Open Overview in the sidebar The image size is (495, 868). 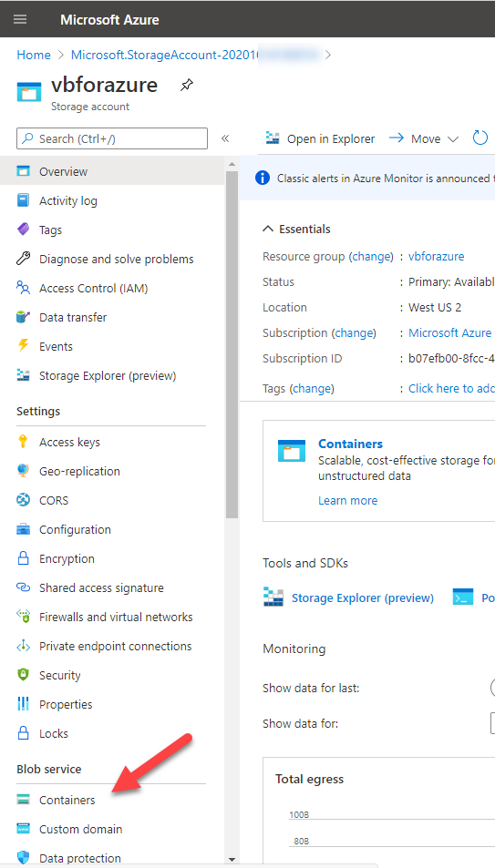coord(111,171)
